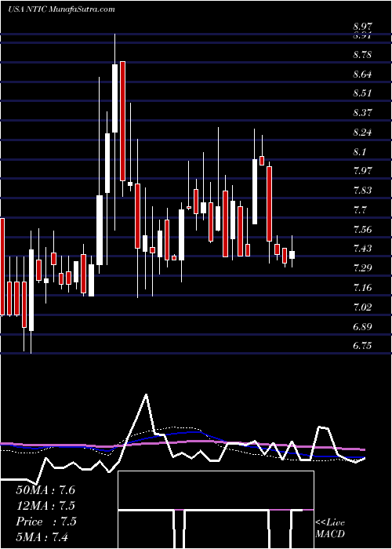
Task: Click the 6.89 price axis label
Action: (x=362, y=327)
